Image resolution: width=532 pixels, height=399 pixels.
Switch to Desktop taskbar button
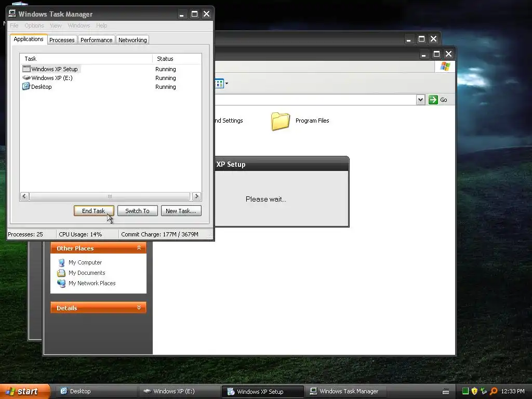tap(96, 391)
